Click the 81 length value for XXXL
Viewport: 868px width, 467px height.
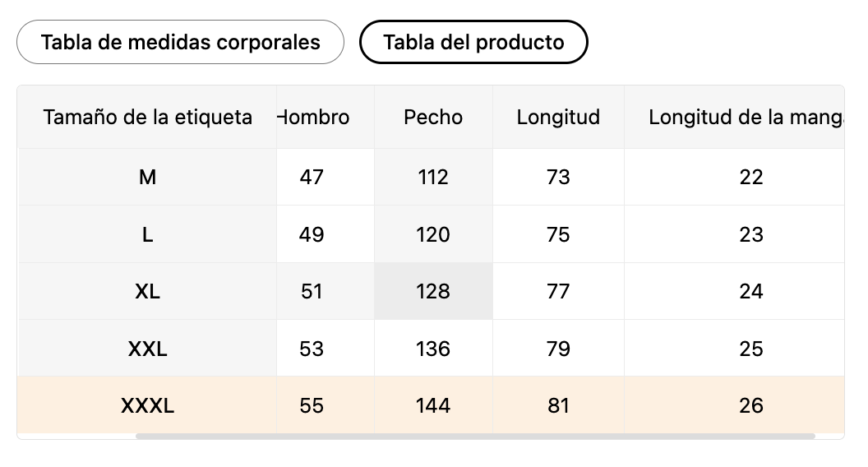tap(559, 405)
